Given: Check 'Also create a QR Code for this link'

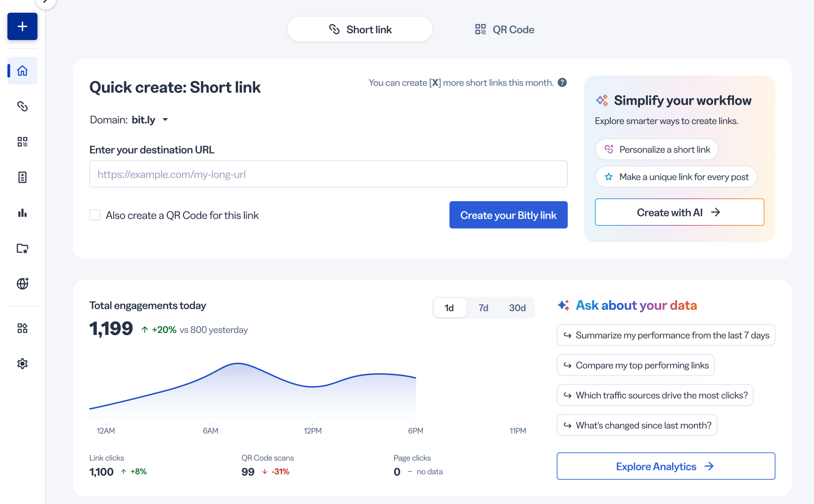Looking at the screenshot, I should [x=95, y=215].
